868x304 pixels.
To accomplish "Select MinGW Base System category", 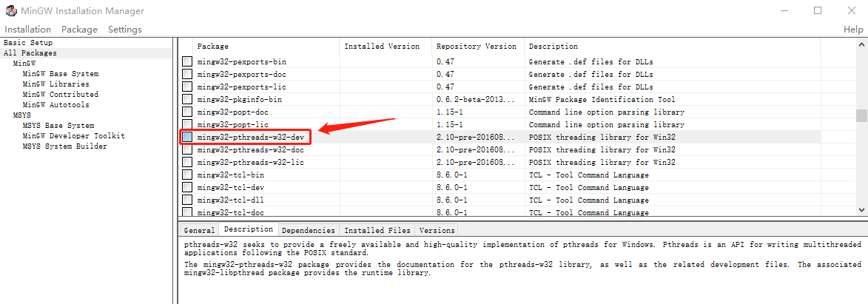I will [60, 74].
